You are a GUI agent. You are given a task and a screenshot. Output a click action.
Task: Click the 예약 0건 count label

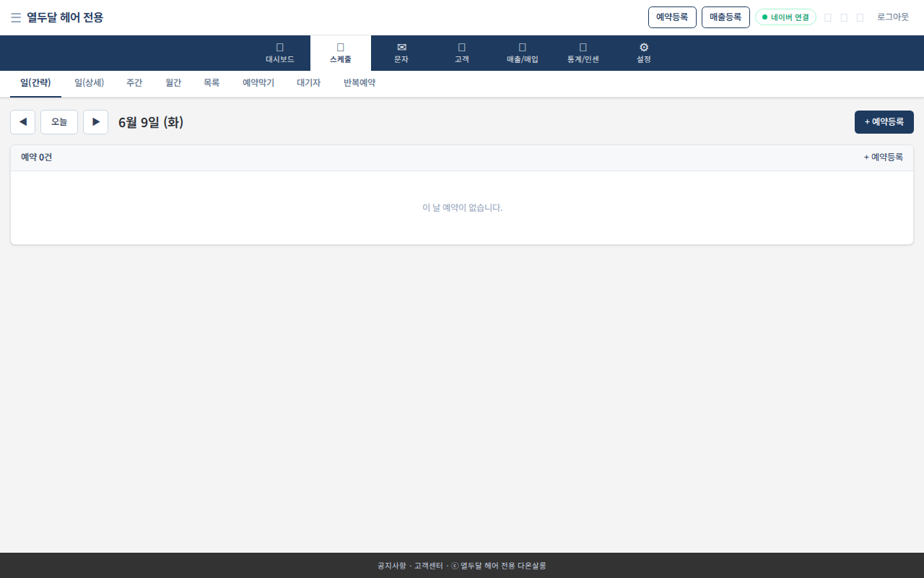36,158
